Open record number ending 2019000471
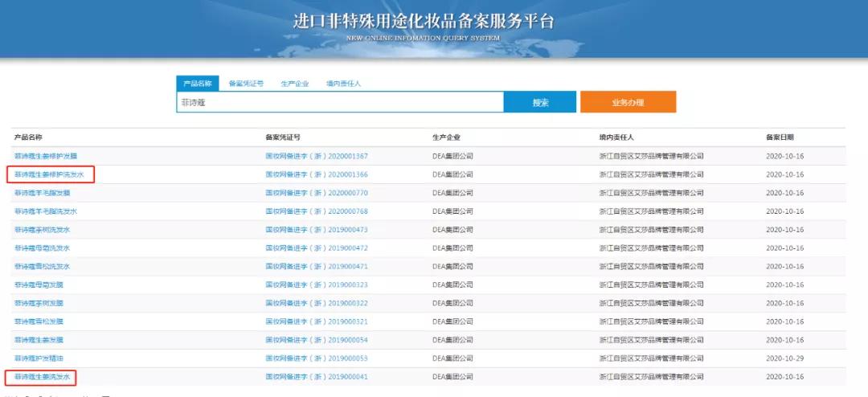The width and height of the screenshot is (868, 397). click(x=317, y=266)
